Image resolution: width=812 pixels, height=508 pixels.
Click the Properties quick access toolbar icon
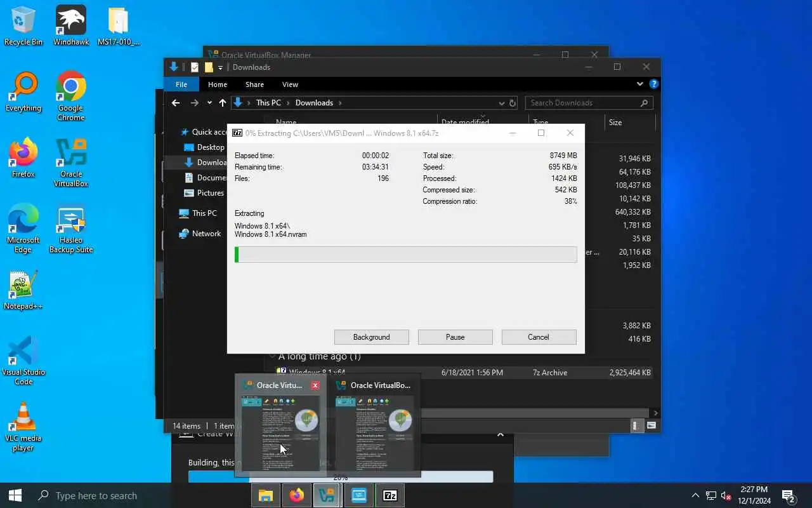(195, 67)
